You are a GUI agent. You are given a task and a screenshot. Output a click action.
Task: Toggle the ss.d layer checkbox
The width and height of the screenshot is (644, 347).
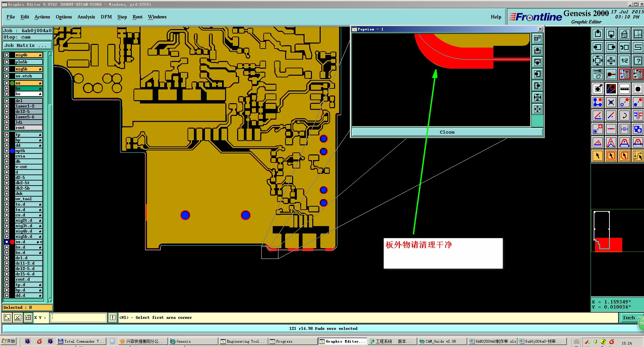[x=7, y=242]
